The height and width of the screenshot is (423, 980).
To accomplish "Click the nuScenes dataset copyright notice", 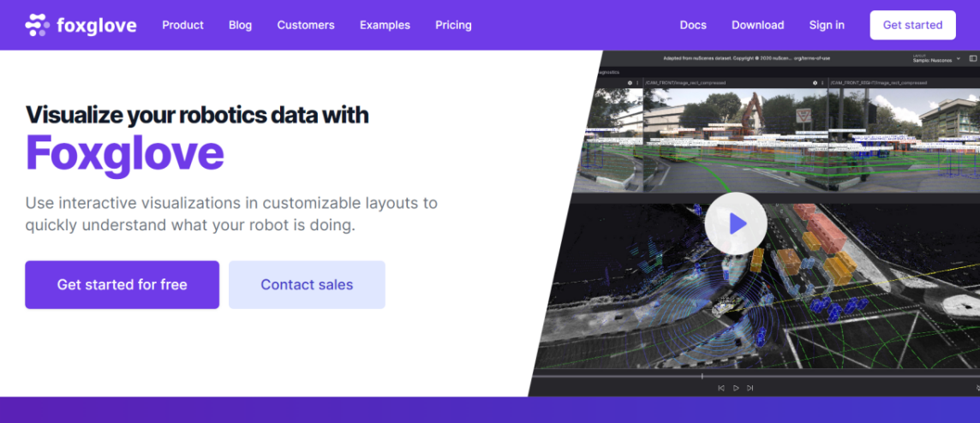I will point(747,59).
